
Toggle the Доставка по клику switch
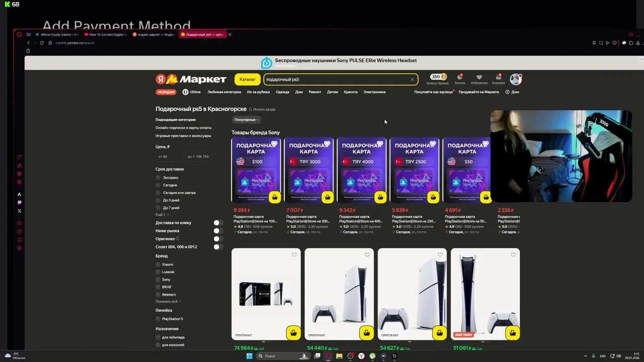[218, 223]
